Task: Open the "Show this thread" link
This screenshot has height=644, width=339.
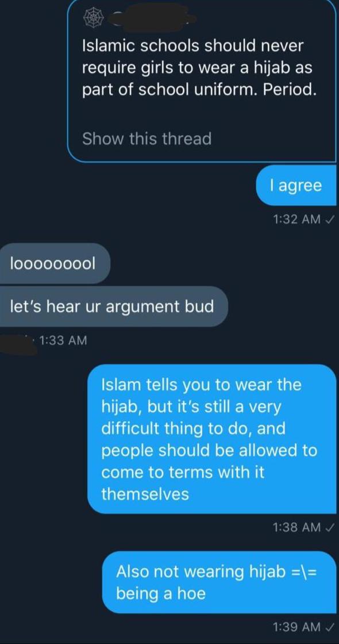Action: click(x=147, y=139)
